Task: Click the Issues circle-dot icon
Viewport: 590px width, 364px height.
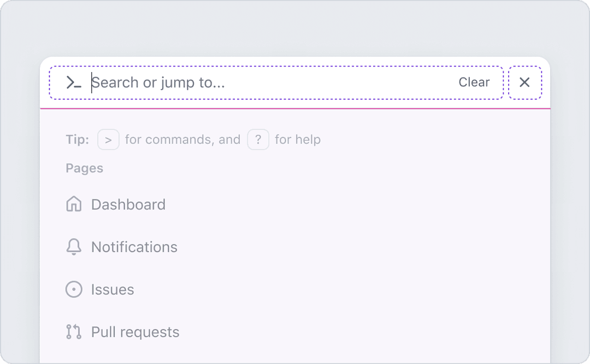Action: point(74,290)
